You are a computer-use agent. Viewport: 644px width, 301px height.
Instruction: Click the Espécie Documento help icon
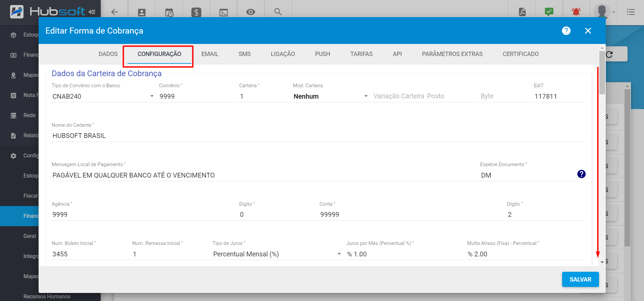click(582, 174)
